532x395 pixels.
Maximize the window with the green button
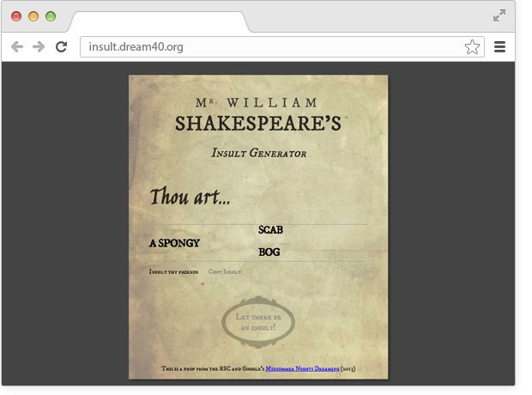click(x=51, y=16)
